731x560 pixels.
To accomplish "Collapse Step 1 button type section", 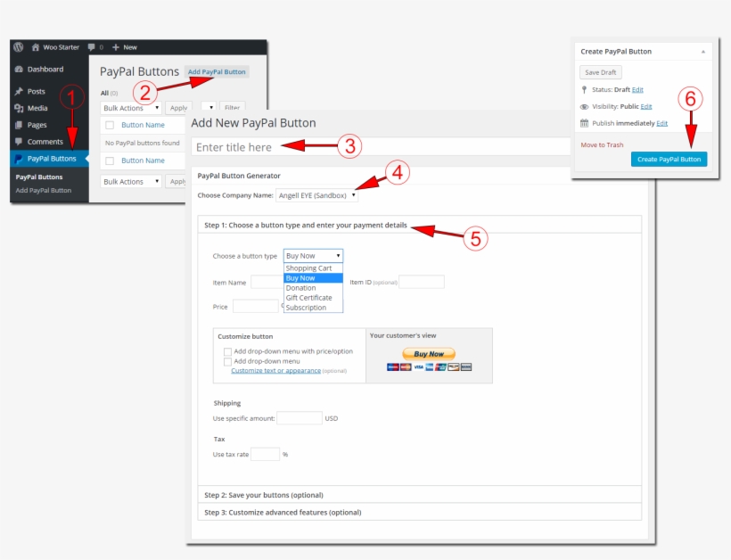I will pos(419,225).
